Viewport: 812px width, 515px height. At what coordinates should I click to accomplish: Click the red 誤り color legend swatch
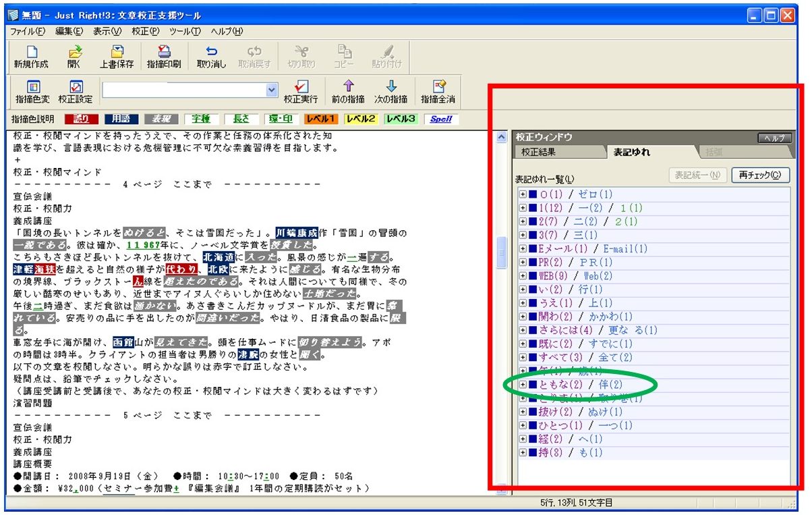[80, 119]
